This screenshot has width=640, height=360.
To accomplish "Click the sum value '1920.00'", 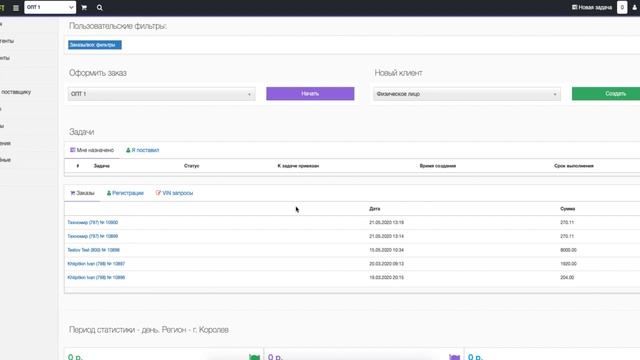I will pyautogui.click(x=568, y=264).
